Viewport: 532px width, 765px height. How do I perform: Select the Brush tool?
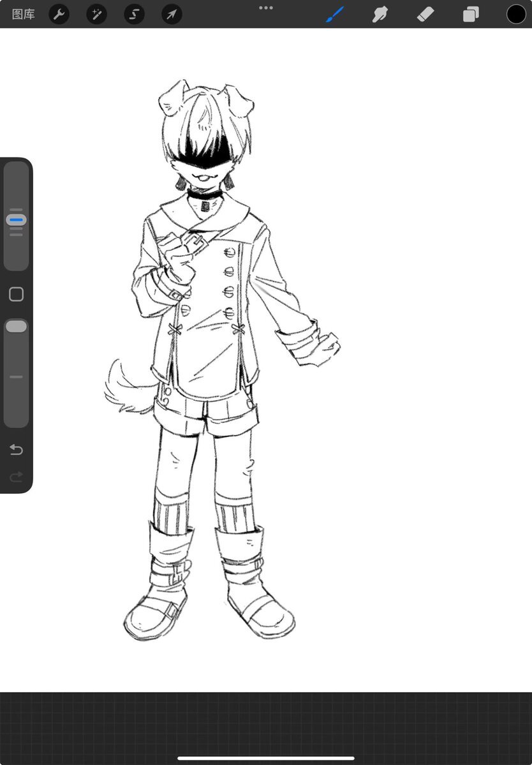(x=335, y=14)
